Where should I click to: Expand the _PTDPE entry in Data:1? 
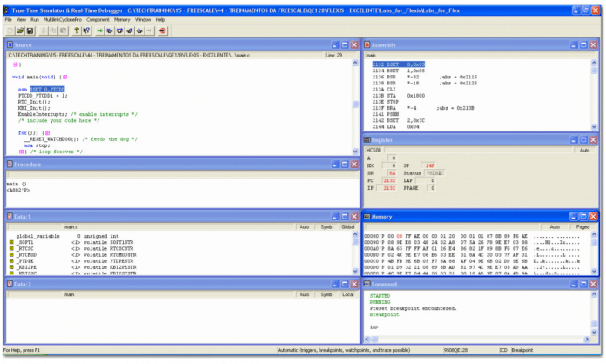[x=11, y=260]
